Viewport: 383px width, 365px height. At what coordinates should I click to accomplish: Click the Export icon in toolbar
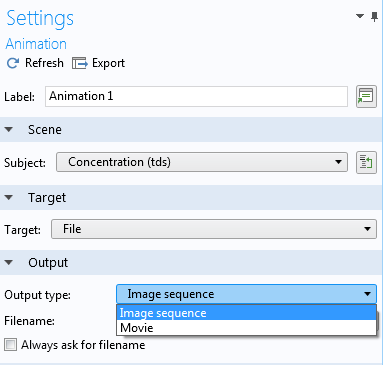coord(80,63)
